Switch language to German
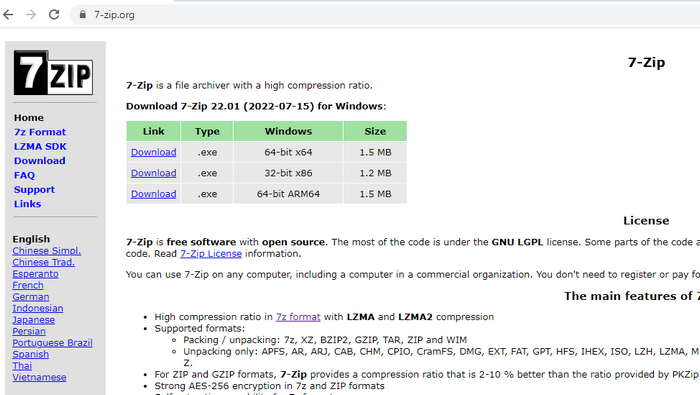The width and height of the screenshot is (700, 395). coord(30,297)
